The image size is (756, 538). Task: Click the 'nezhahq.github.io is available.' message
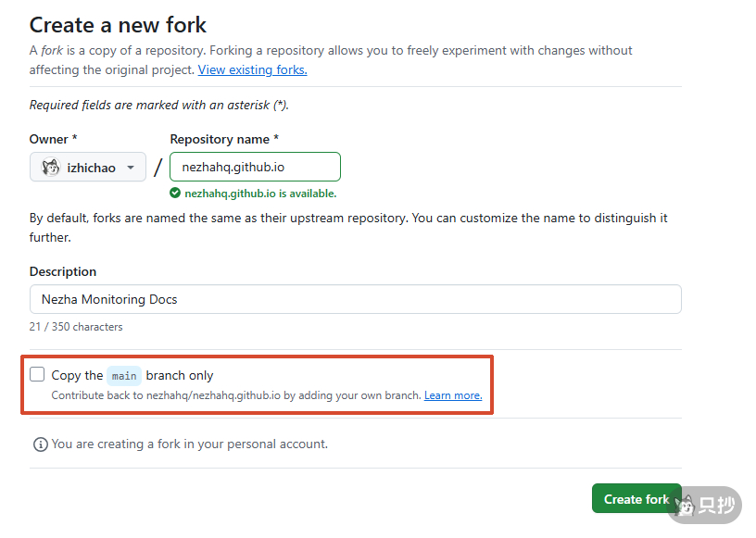click(x=260, y=194)
